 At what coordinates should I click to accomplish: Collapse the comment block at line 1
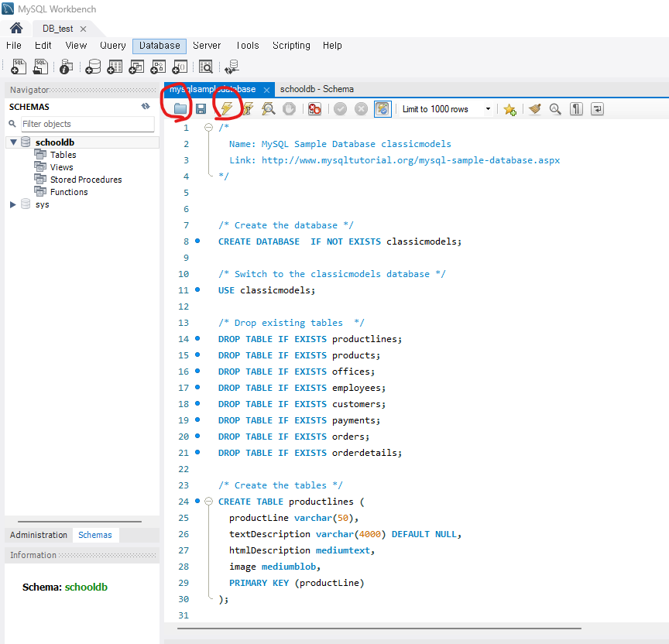click(208, 127)
